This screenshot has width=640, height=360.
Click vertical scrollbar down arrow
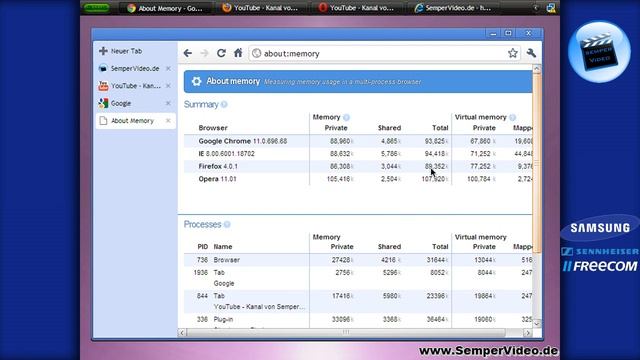(537, 324)
